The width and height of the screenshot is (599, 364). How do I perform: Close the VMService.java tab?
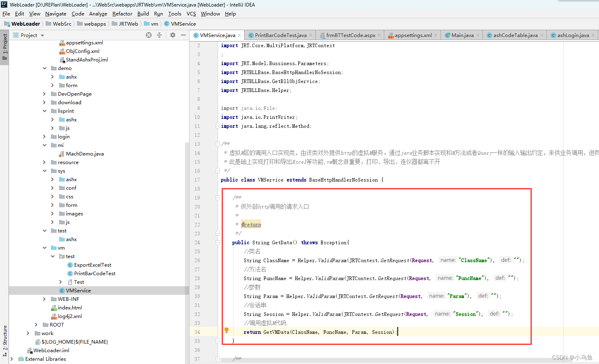240,35
